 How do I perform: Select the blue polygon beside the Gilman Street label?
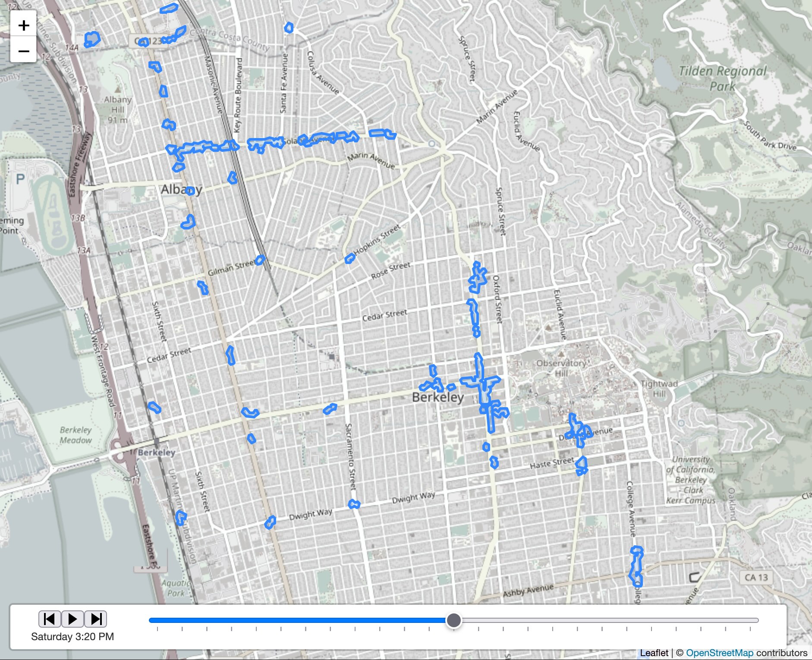[x=260, y=260]
